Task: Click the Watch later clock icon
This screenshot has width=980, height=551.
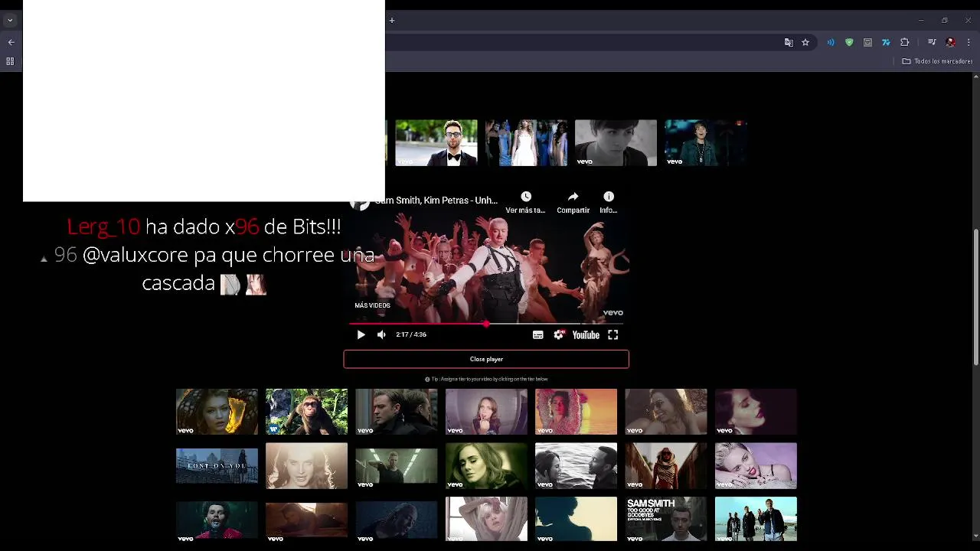Action: (526, 197)
